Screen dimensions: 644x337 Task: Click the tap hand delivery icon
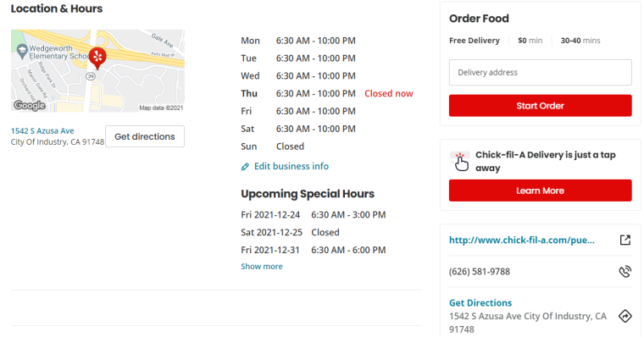tap(460, 162)
